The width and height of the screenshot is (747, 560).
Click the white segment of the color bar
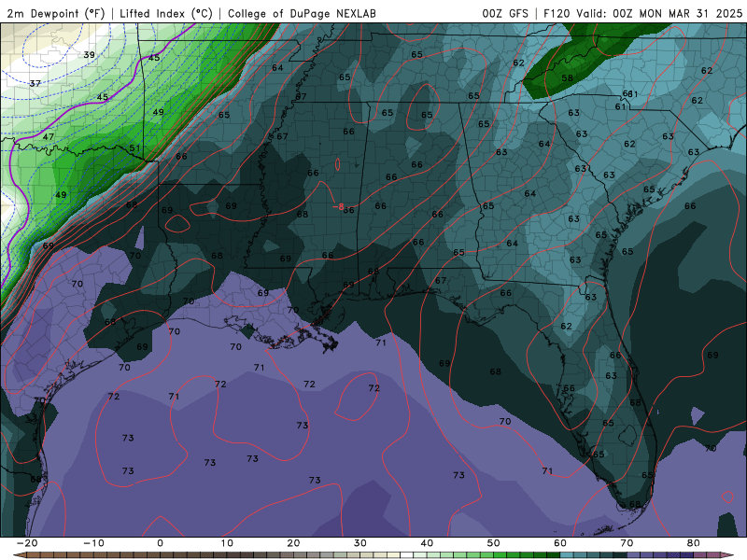[406, 555]
